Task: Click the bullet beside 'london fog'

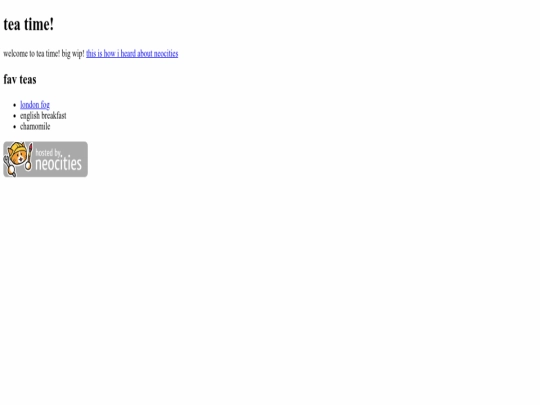Action: tap(14, 105)
